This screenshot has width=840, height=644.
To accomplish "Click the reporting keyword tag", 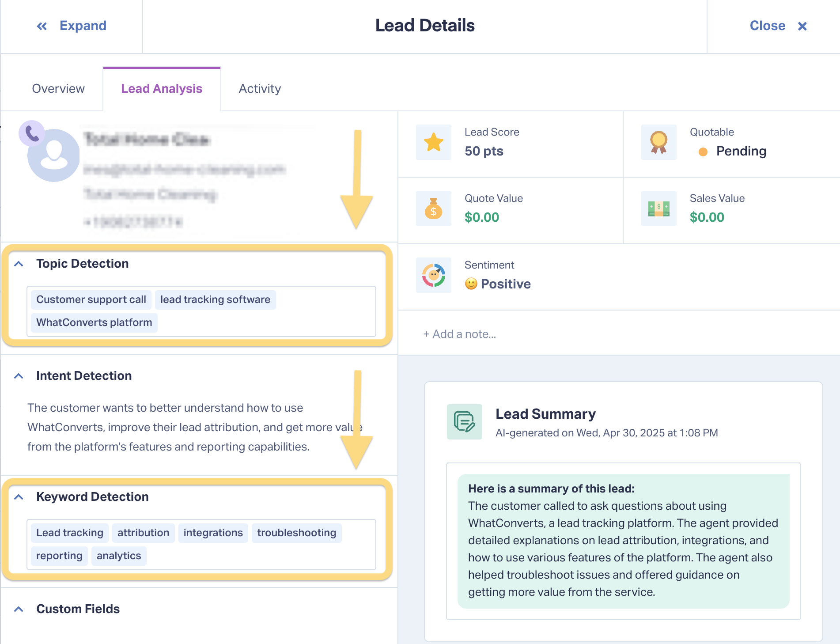I will [59, 556].
